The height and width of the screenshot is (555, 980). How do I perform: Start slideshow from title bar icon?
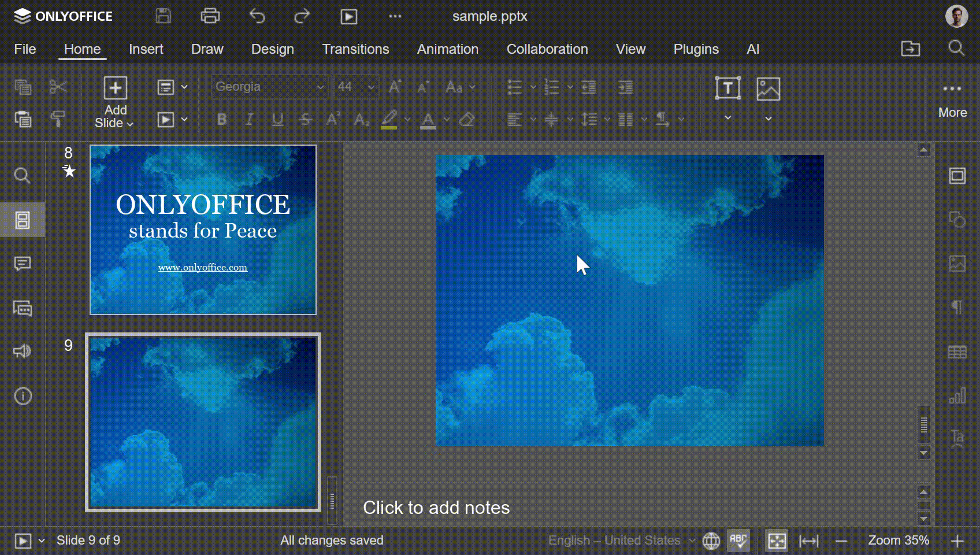(x=348, y=16)
